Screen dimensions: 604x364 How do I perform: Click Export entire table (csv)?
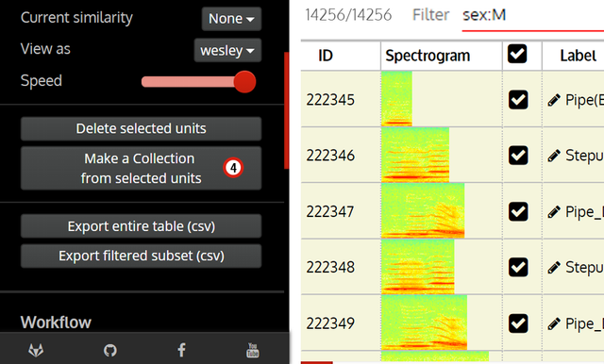click(x=141, y=226)
